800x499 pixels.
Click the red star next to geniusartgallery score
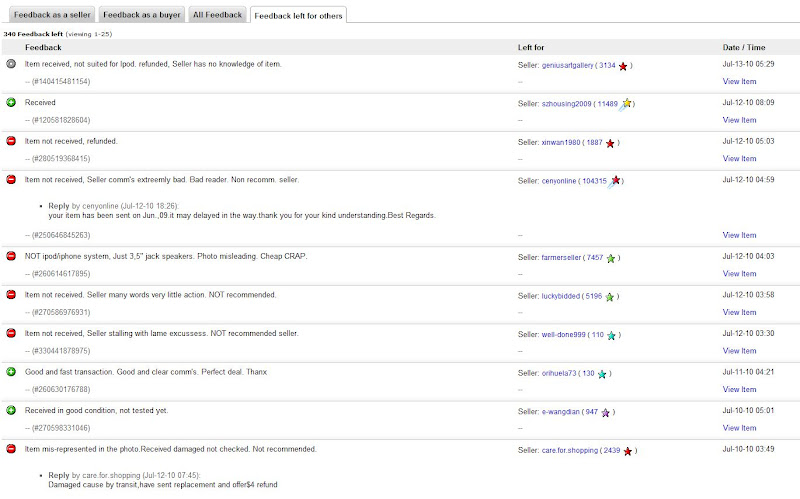[623, 66]
